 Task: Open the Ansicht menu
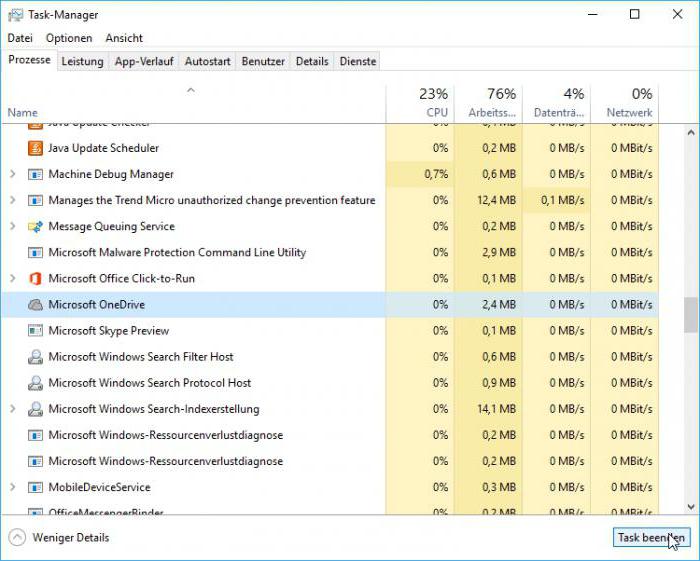coord(124,38)
